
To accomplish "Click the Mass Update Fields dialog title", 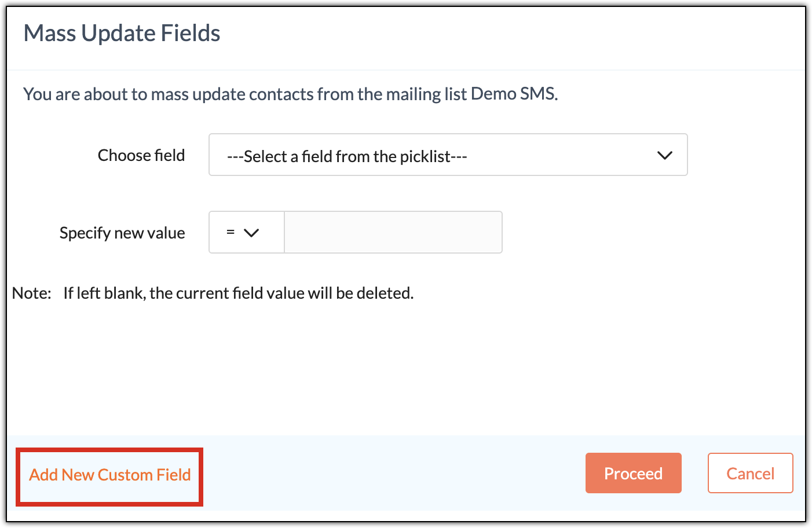I will (x=122, y=34).
